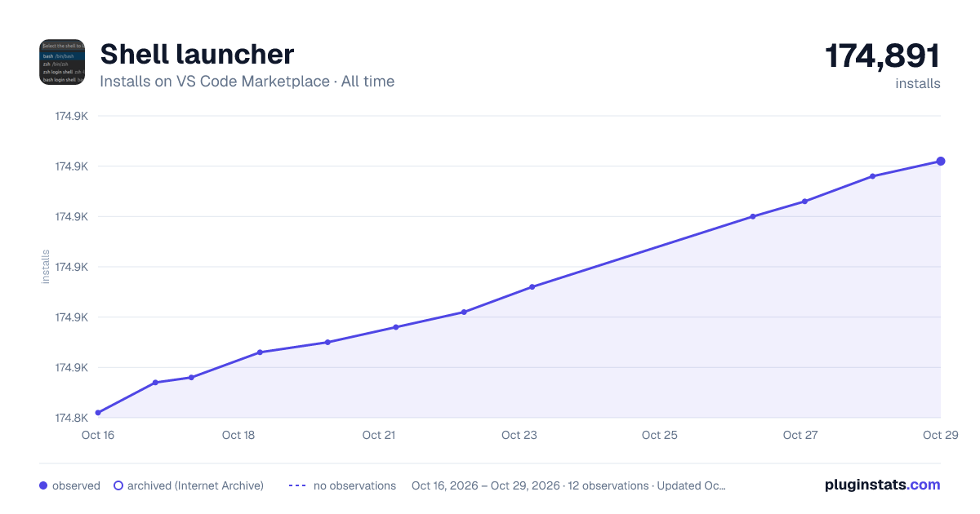The image size is (980, 514).
Task: Click the "Shell launcher" title
Action: [x=197, y=55]
